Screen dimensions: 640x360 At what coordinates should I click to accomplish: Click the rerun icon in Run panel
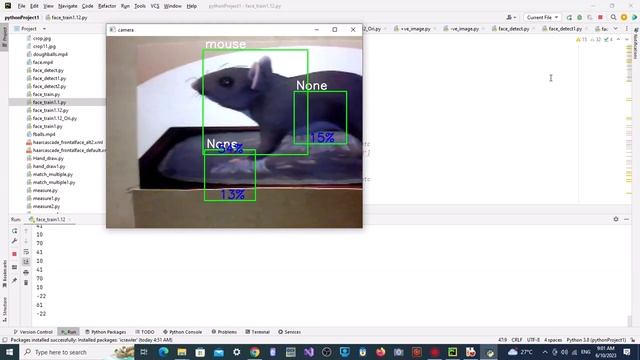coord(15,231)
